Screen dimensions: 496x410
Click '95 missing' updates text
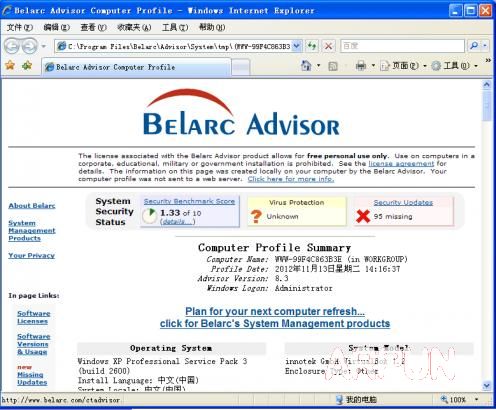[x=393, y=217]
